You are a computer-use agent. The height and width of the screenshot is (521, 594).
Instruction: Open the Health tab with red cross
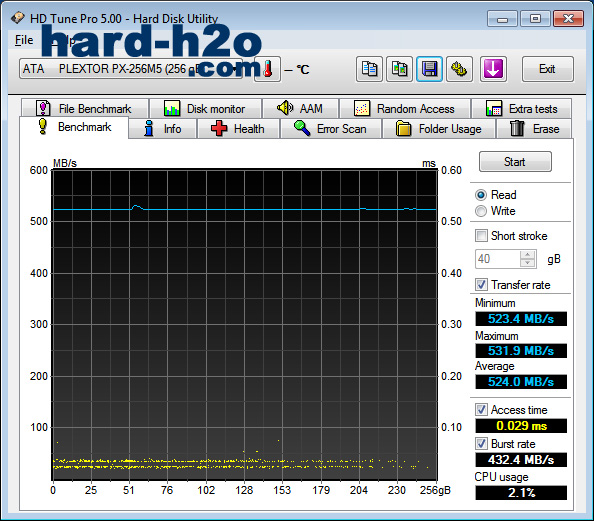pos(238,129)
